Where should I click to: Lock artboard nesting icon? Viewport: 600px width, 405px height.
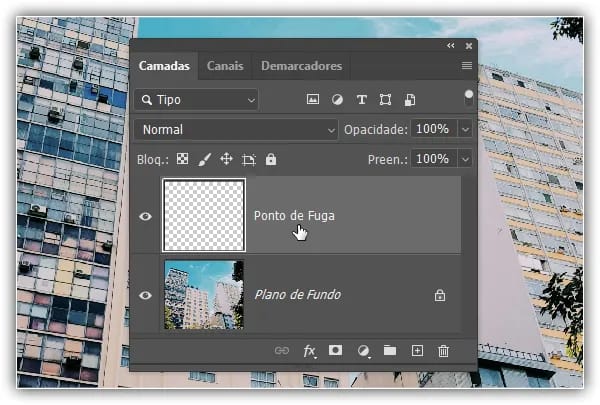pos(249,159)
